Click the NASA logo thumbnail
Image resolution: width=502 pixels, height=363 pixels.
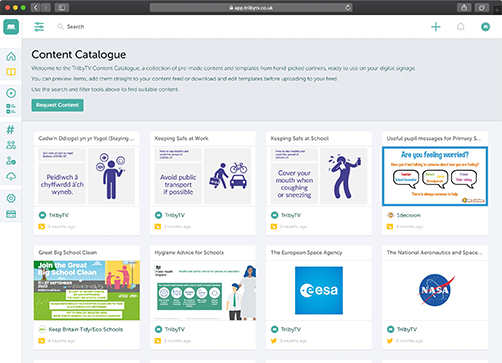437,290
